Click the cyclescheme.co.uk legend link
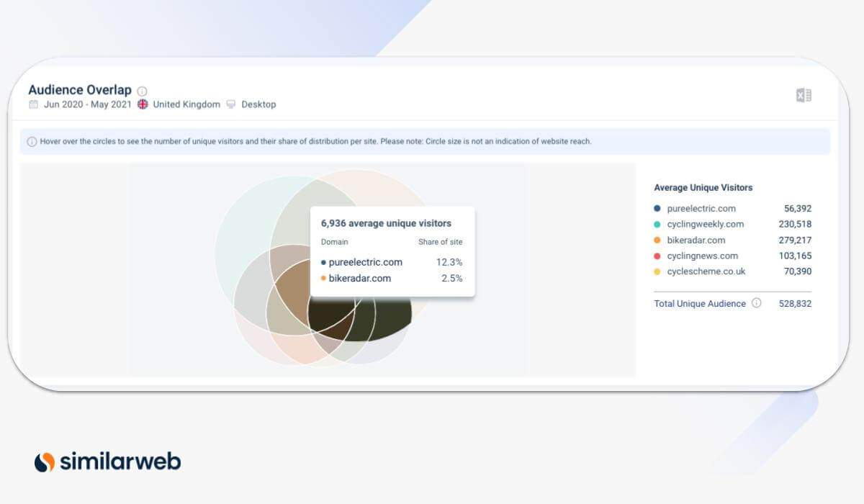Screen dimensions: 864x504 706,271
